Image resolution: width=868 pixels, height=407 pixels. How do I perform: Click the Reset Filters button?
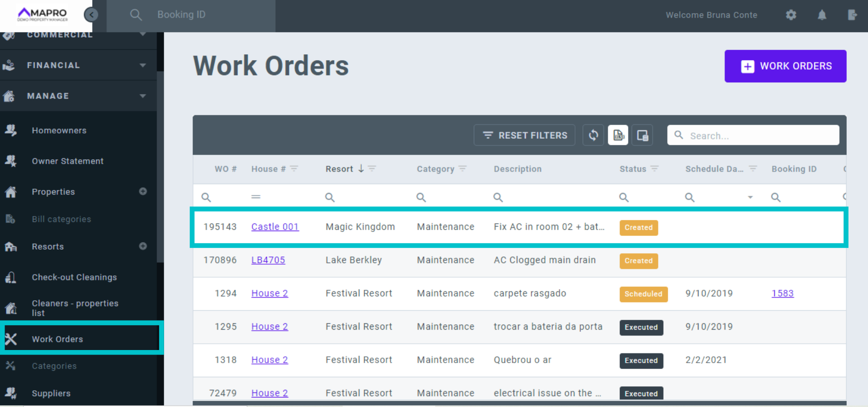coord(524,135)
